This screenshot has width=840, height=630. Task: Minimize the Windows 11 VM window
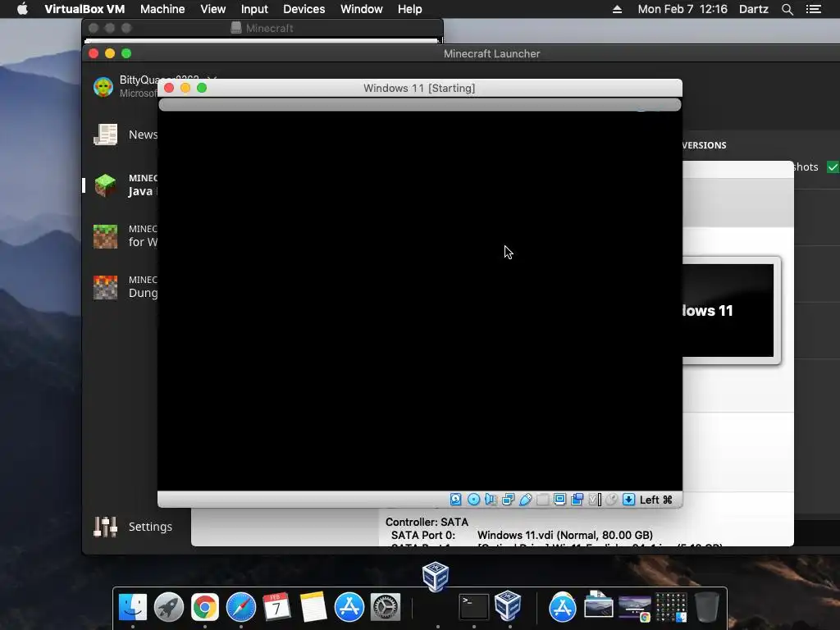pyautogui.click(x=185, y=88)
